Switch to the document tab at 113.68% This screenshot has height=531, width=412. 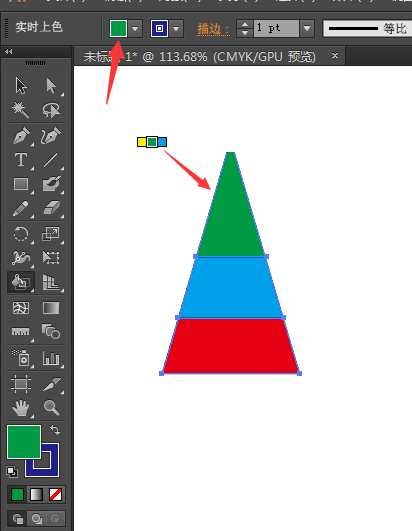click(x=200, y=57)
